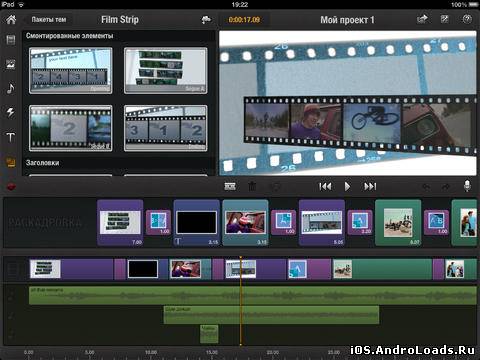
Task: Jump to the previous clip
Action: point(325,186)
